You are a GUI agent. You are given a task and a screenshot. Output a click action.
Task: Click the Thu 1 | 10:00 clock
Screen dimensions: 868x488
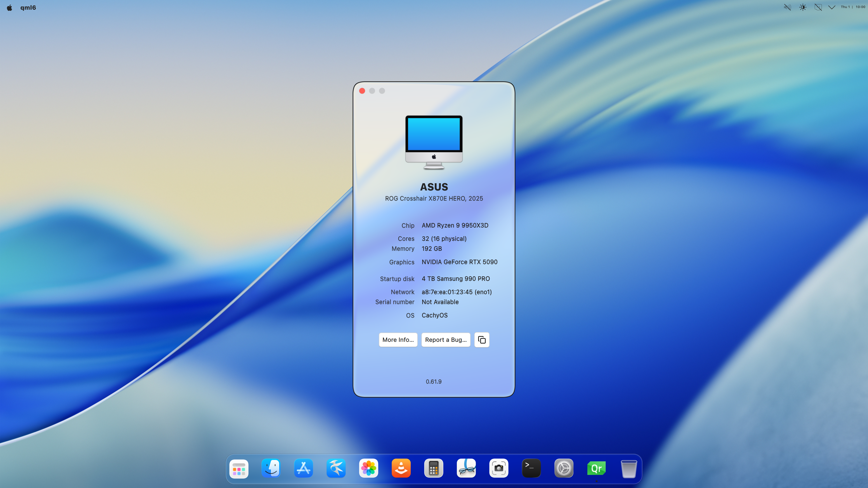click(x=853, y=7)
